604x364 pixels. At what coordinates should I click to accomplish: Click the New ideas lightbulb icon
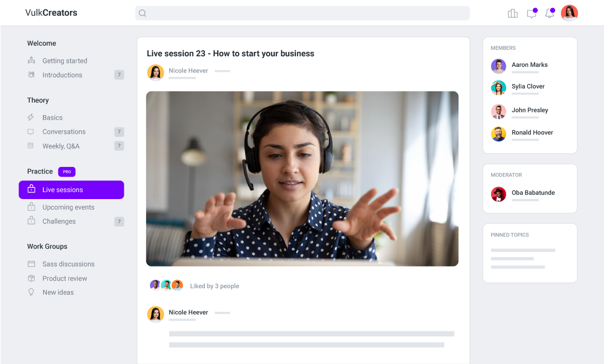[x=31, y=292]
